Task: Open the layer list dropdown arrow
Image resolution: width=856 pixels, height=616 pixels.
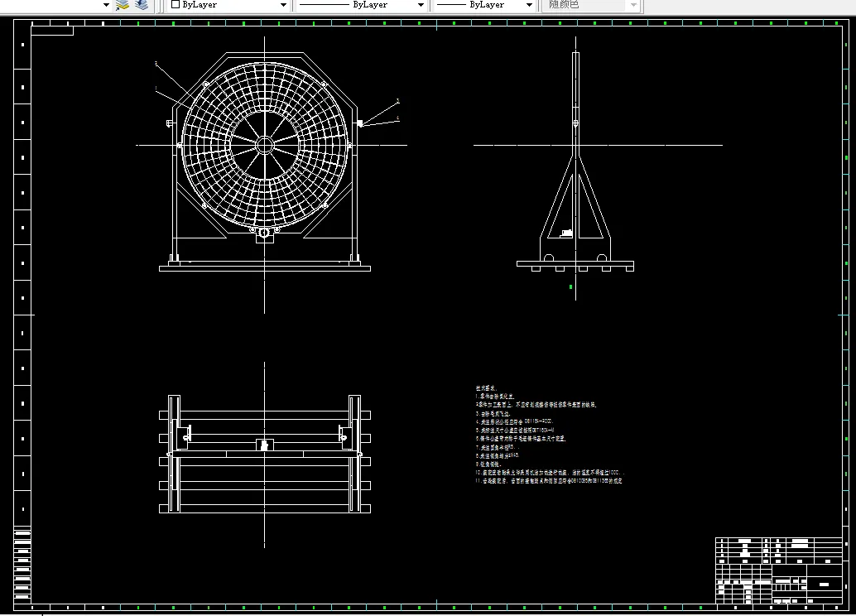Action: coord(106,5)
